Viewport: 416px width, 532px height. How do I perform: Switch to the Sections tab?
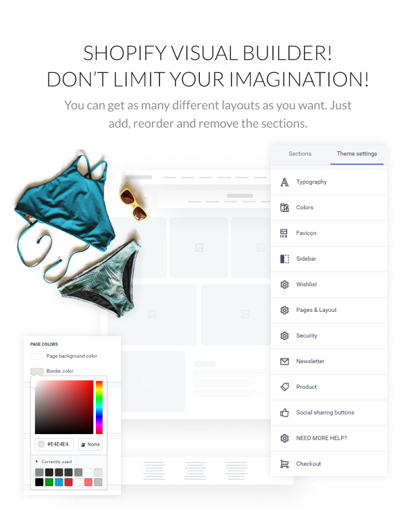pos(300,154)
